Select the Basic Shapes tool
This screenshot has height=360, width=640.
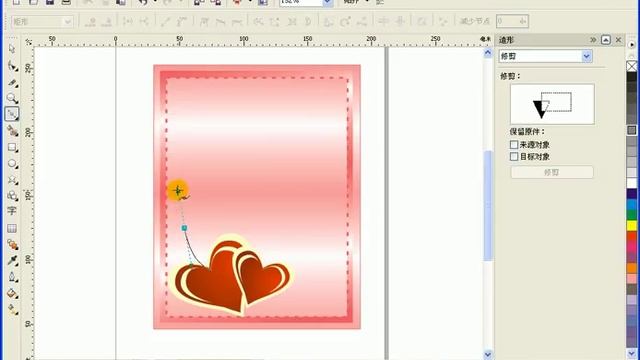pyautogui.click(x=12, y=196)
